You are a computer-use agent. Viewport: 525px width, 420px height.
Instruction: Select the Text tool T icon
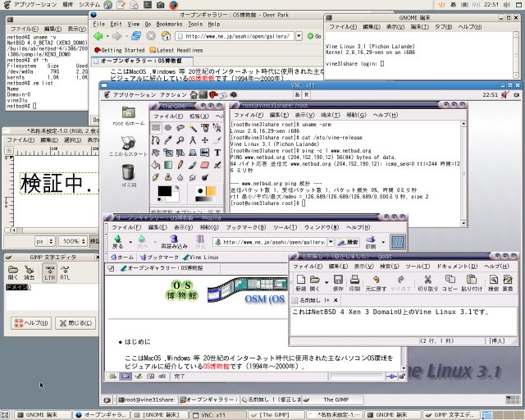click(x=217, y=153)
